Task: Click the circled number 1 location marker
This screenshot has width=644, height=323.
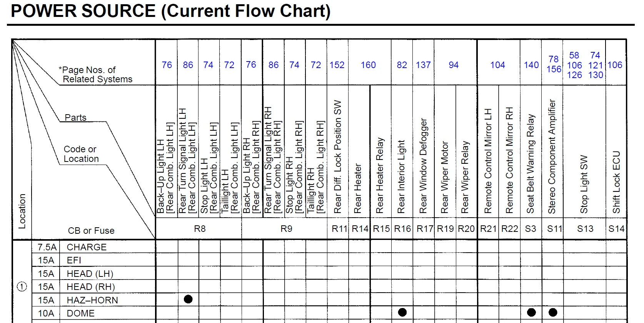Action: click(x=22, y=287)
